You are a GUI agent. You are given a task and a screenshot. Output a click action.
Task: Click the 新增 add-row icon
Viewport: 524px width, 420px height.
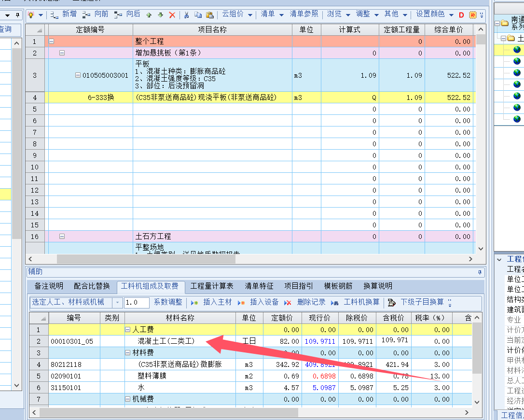pyautogui.click(x=54, y=14)
